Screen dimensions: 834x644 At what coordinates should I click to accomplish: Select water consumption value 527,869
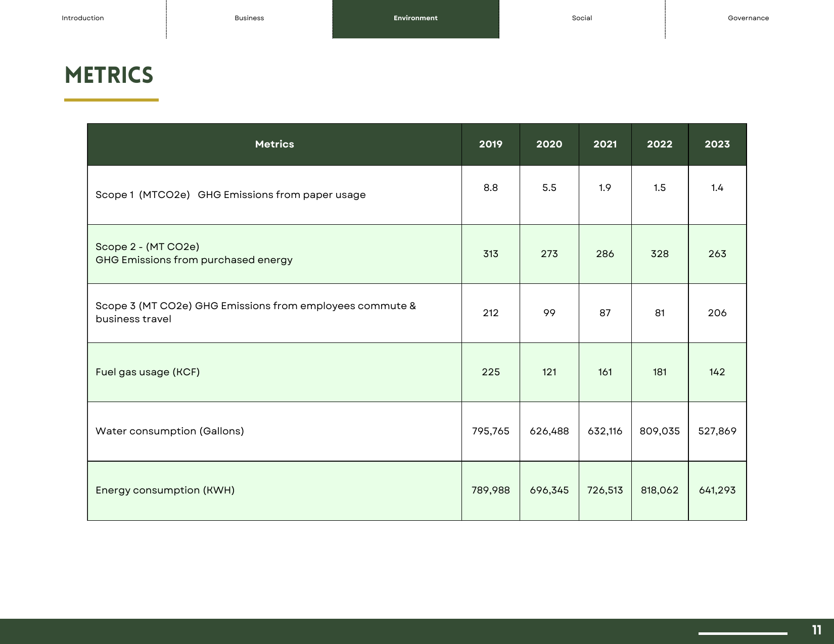717,431
